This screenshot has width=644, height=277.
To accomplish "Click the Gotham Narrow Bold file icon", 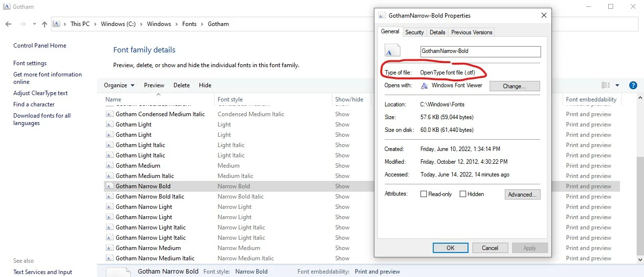I will click(110, 186).
